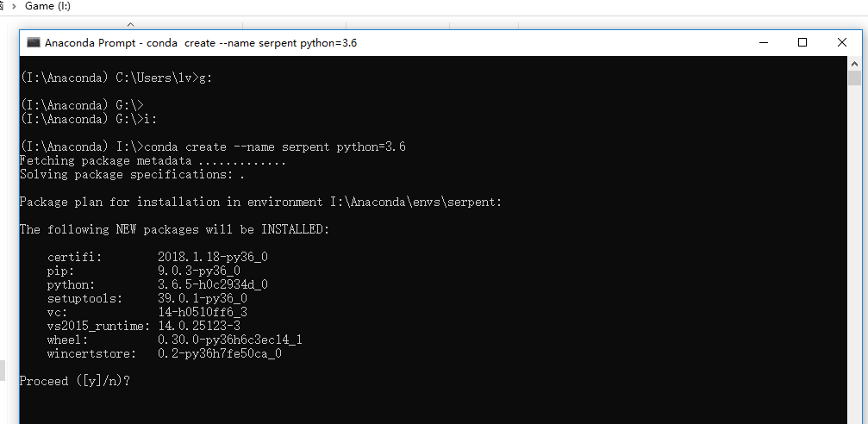The image size is (868, 424).
Task: Click the terminal scrollbar thumb
Action: [854, 78]
